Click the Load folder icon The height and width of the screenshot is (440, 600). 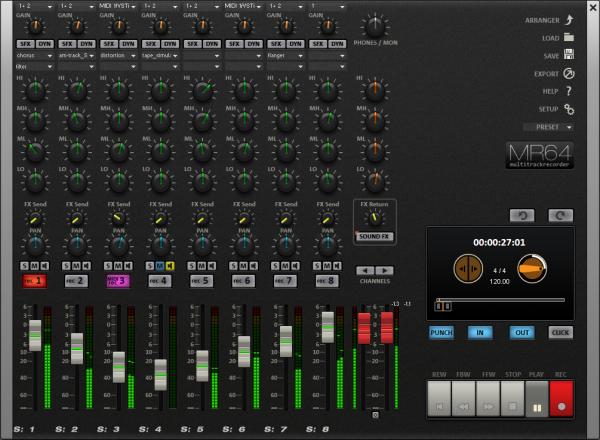click(568, 37)
